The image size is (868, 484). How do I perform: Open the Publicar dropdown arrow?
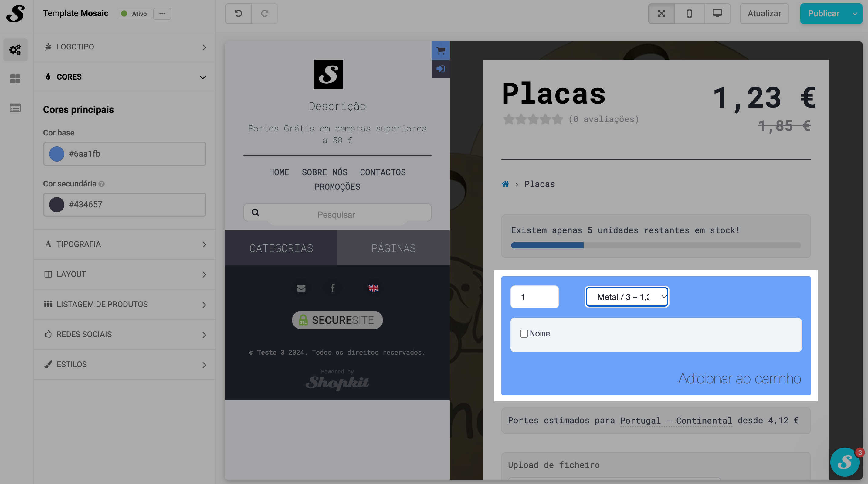point(855,13)
